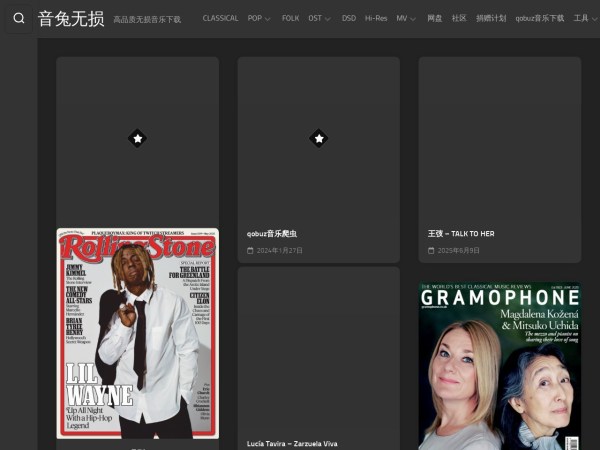The image size is (600, 450).
Task: Open the FOLK category
Action: (290, 18)
